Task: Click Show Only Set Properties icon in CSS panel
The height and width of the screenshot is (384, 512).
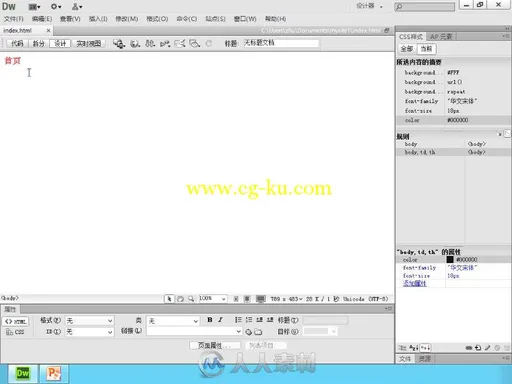Action: tap(425, 348)
